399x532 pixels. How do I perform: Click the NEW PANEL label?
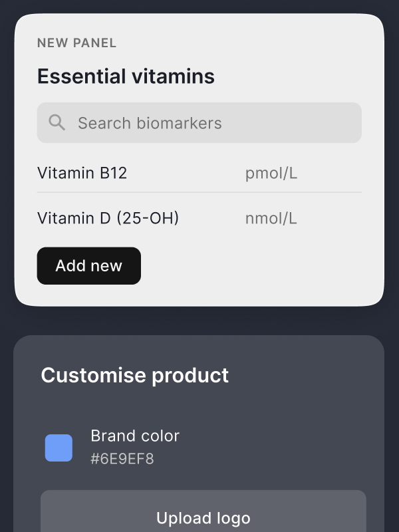(76, 43)
